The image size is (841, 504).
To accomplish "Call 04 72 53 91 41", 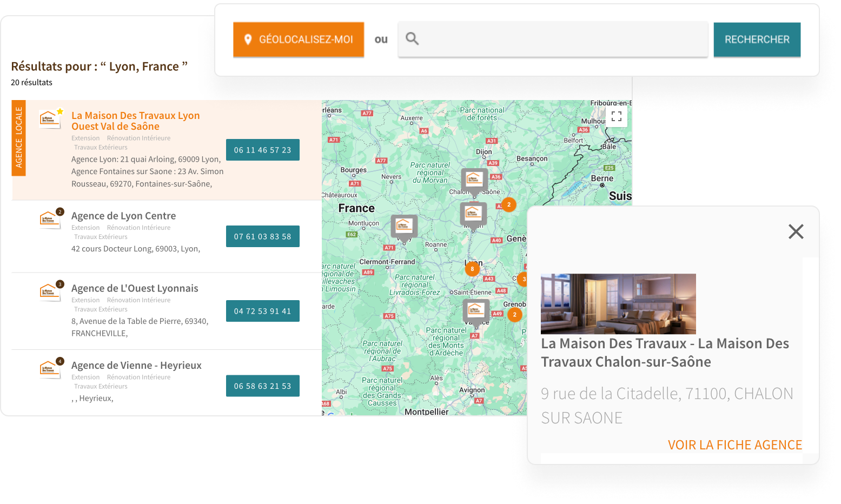I will click(x=263, y=311).
